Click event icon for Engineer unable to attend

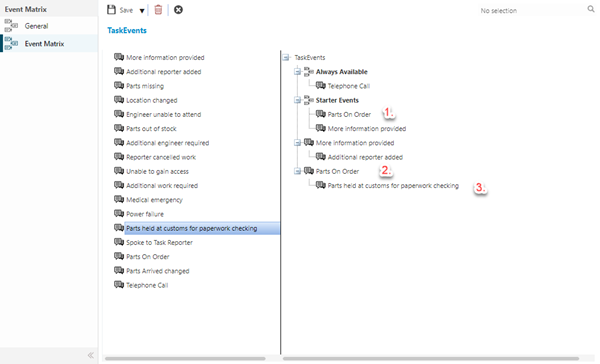119,114
